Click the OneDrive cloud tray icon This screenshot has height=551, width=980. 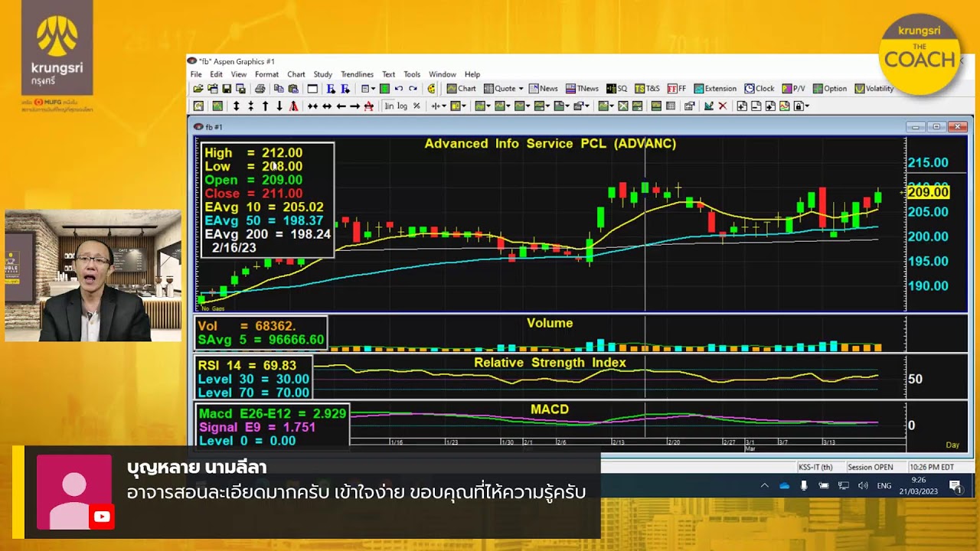pos(784,485)
